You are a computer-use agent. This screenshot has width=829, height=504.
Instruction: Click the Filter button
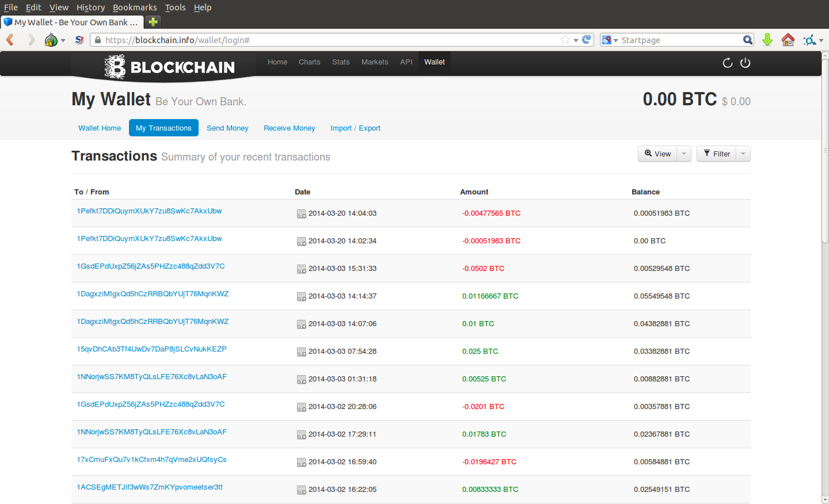(x=716, y=154)
